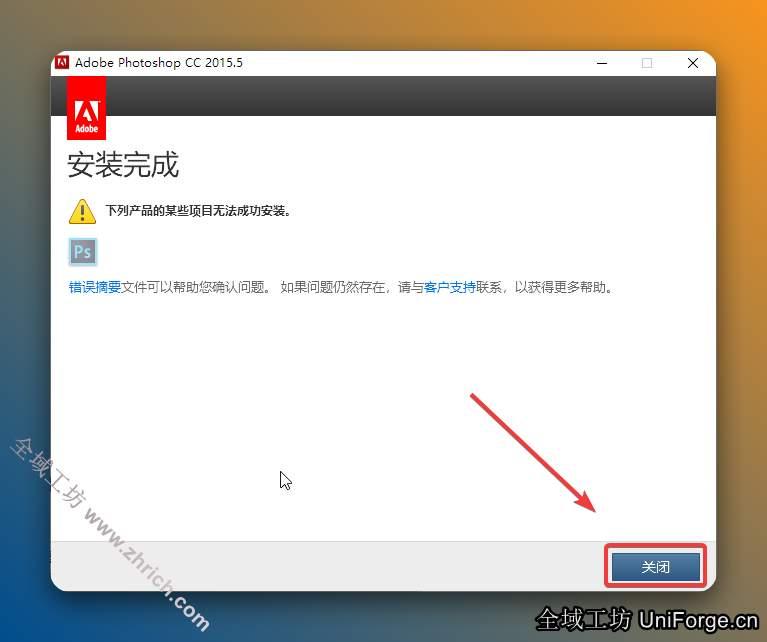Click the Adobe title bar app icon
This screenshot has width=767, height=642.
tap(62, 63)
